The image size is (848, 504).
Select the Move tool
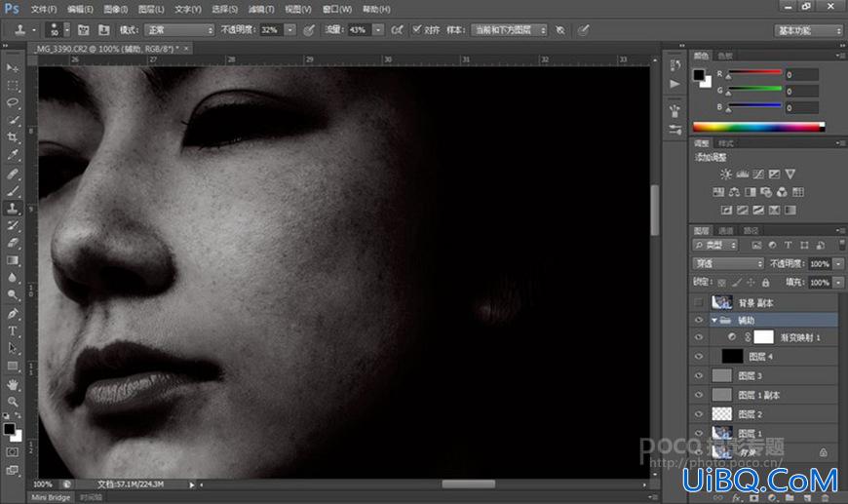(12, 68)
